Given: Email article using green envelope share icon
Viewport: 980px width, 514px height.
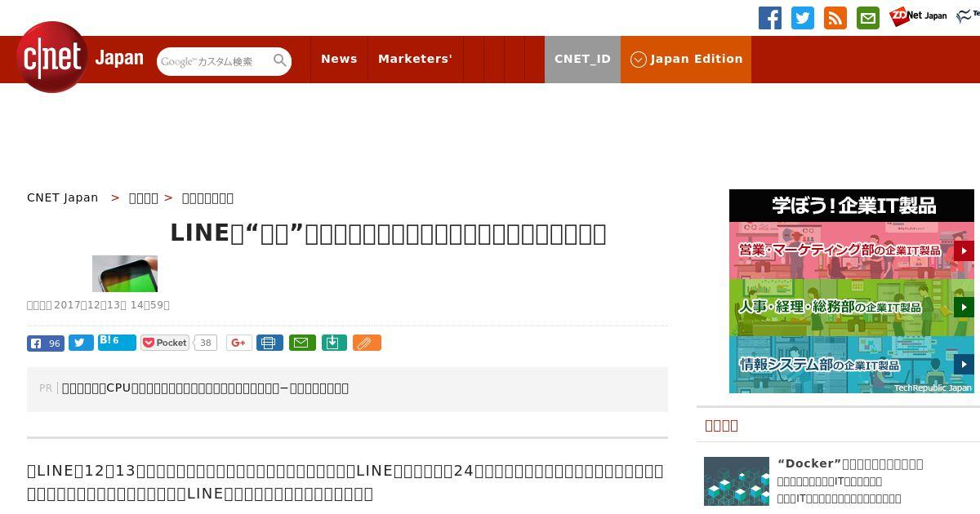Looking at the screenshot, I should (x=302, y=343).
